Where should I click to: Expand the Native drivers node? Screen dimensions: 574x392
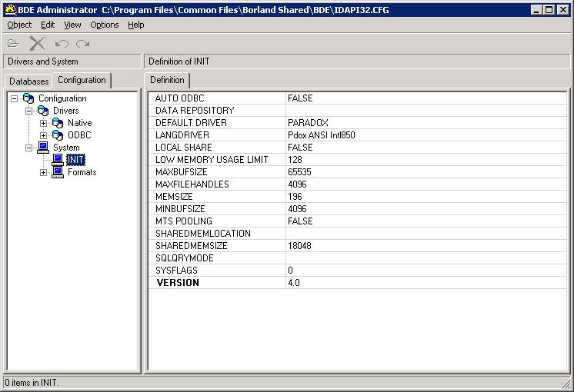point(43,123)
